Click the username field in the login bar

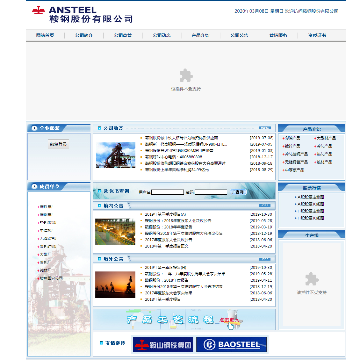[167, 192]
